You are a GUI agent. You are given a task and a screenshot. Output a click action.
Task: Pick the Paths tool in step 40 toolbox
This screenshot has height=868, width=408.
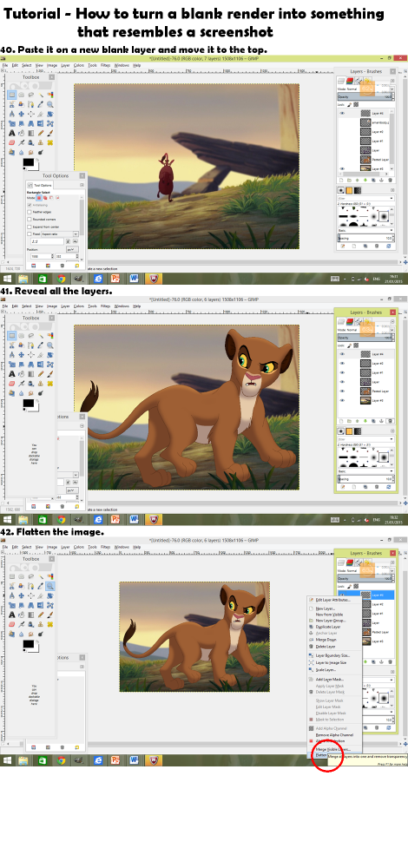pyautogui.click(x=31, y=105)
